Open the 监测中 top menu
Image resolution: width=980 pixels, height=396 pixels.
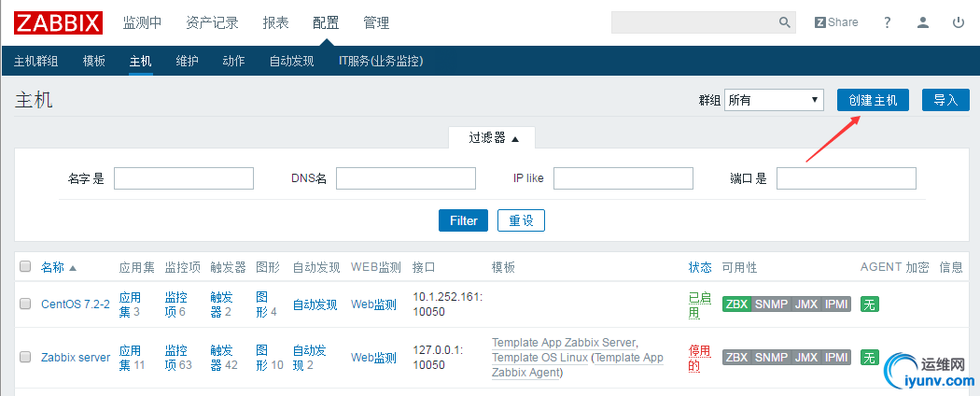[143, 23]
